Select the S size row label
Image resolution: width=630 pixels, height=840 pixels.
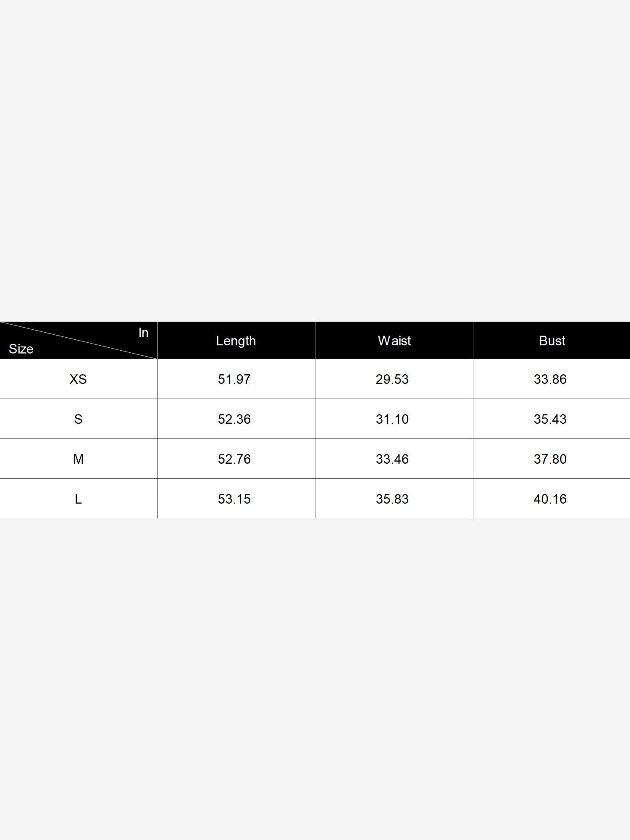(78, 419)
